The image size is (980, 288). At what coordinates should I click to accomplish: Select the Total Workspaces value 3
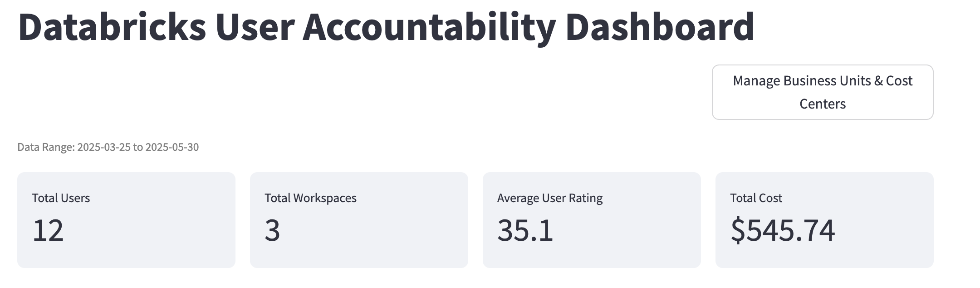tap(272, 230)
